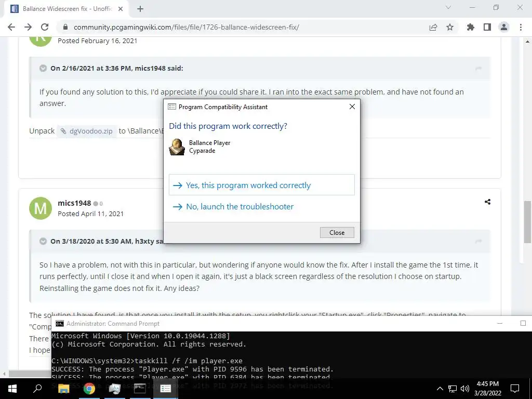Image resolution: width=532 pixels, height=399 pixels.
Task: Open File Explorer from the taskbar
Action: point(63,388)
